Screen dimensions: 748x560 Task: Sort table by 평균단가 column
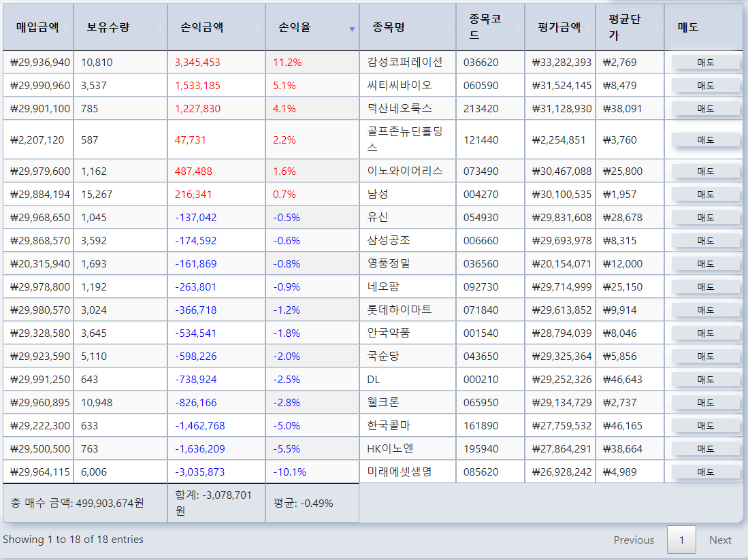click(x=630, y=27)
